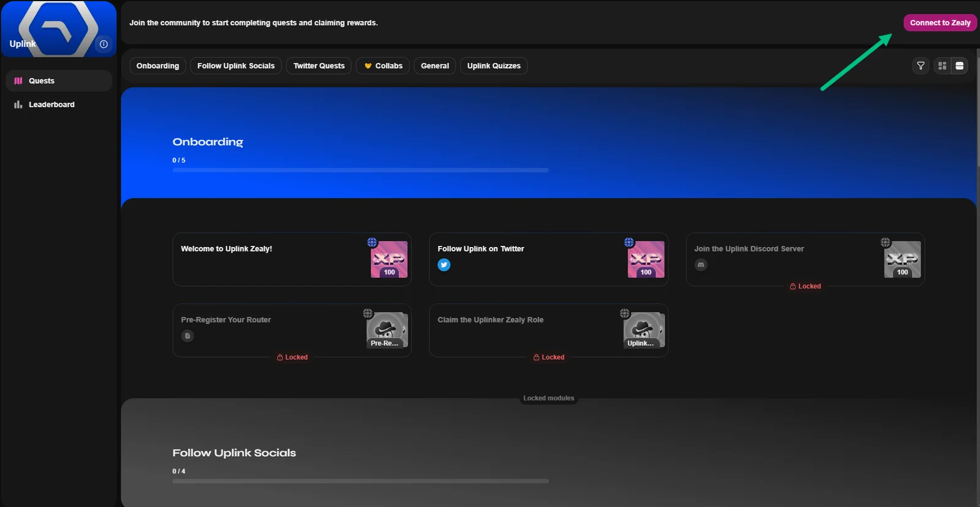This screenshot has height=507, width=980.
Task: Select the Uplink Quizzes tab
Action: tap(494, 66)
